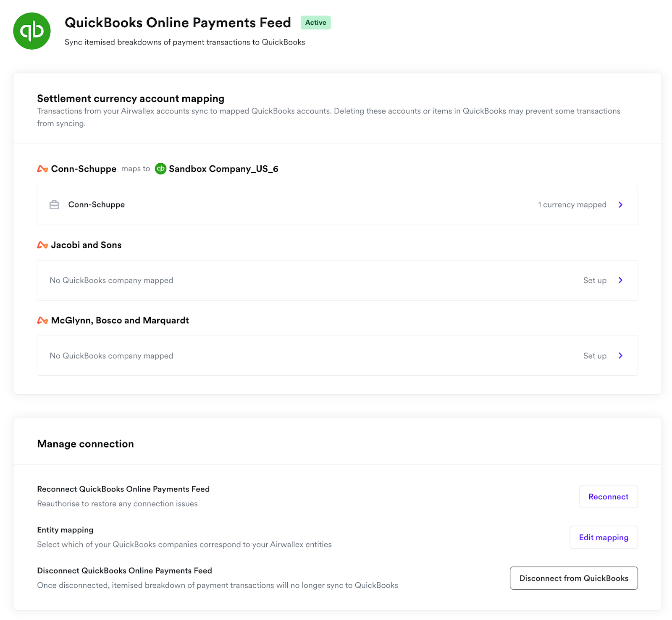This screenshot has height=620, width=672.
Task: Select Set up for McGlynn, Bosco and Marquardt
Action: [x=594, y=356]
